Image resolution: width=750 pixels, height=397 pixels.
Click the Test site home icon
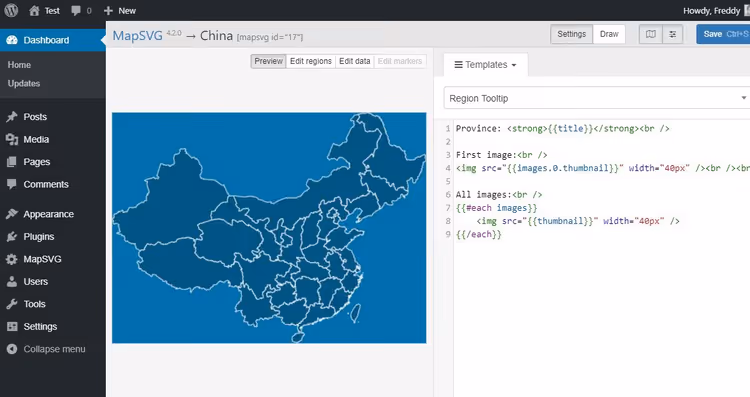(34, 11)
